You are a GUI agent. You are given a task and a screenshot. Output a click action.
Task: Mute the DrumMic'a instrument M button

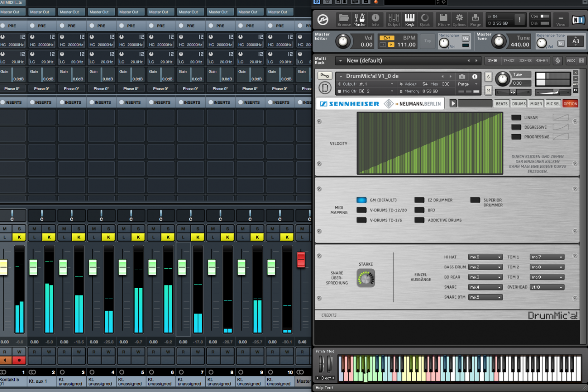[x=488, y=90]
